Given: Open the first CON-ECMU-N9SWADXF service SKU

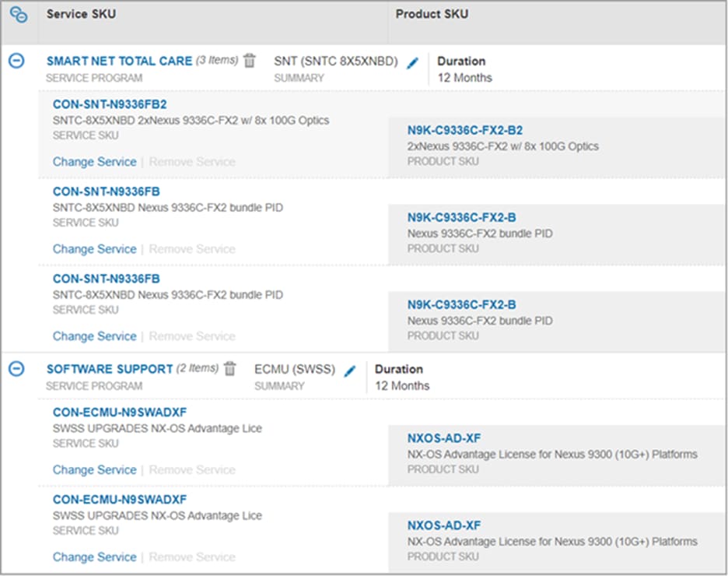Looking at the screenshot, I should click(x=120, y=412).
